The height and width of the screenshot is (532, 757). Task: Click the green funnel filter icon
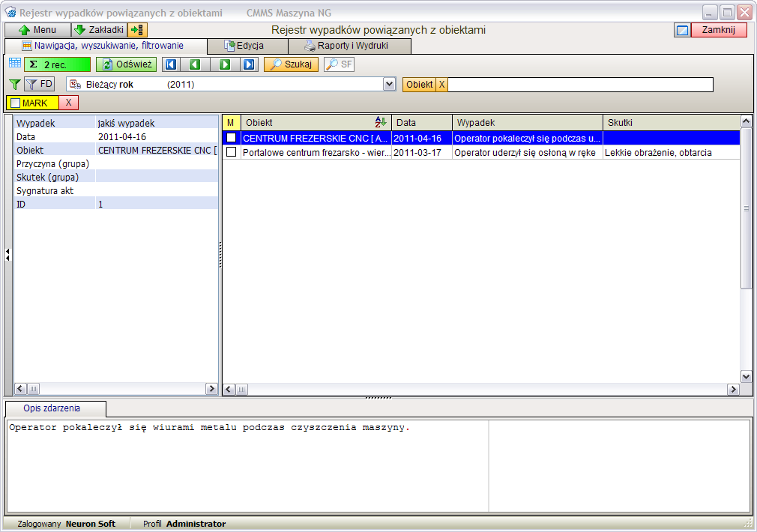point(15,85)
